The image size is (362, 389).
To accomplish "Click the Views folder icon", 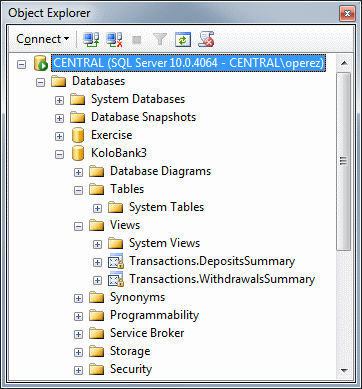I will tap(97, 225).
